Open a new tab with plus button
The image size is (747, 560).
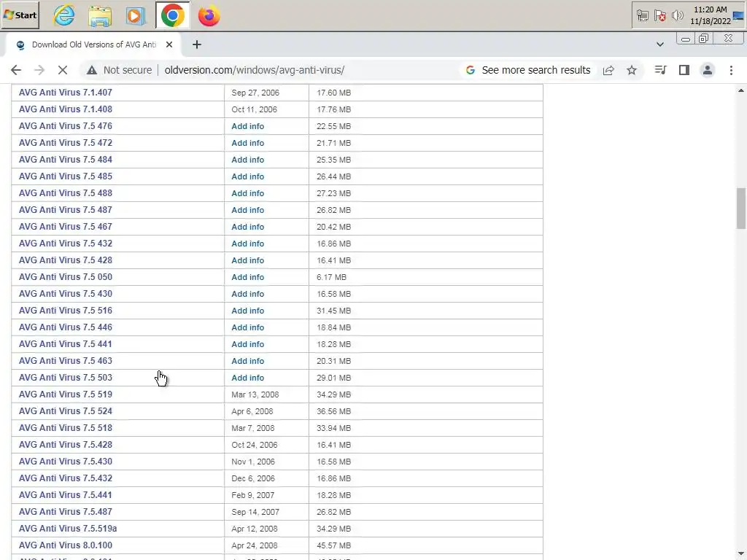197,44
